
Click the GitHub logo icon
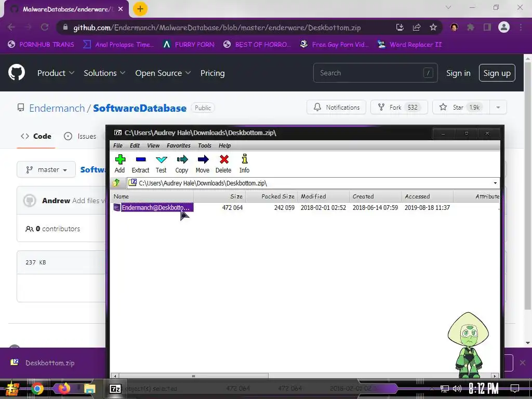pyautogui.click(x=16, y=72)
